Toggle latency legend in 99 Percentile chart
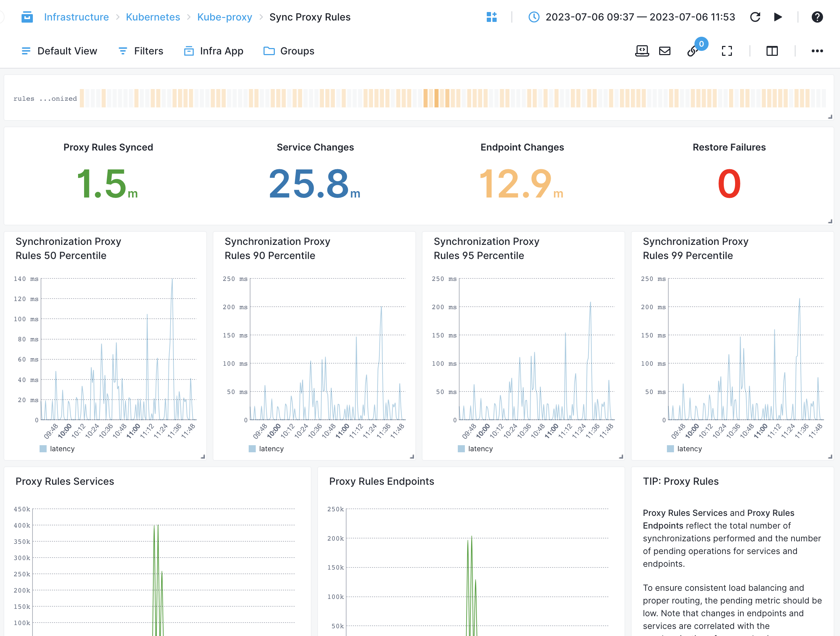 point(684,449)
